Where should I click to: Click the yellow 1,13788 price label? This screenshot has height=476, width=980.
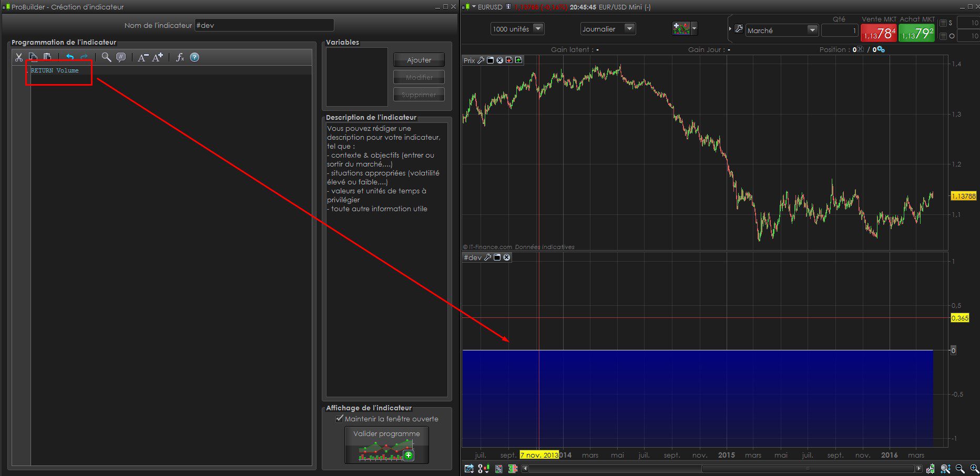(x=963, y=196)
